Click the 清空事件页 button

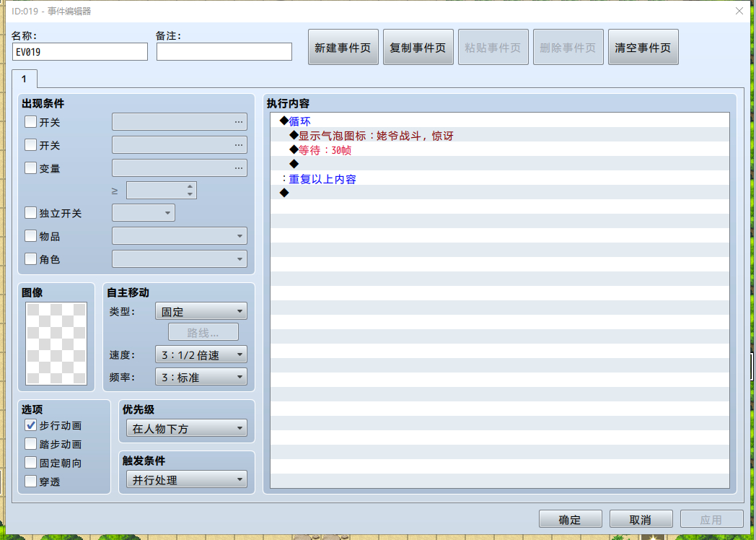coord(643,48)
